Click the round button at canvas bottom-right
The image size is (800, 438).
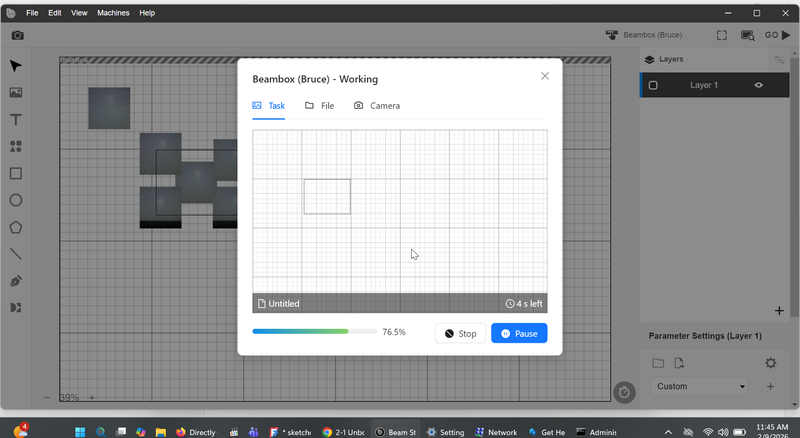click(624, 392)
